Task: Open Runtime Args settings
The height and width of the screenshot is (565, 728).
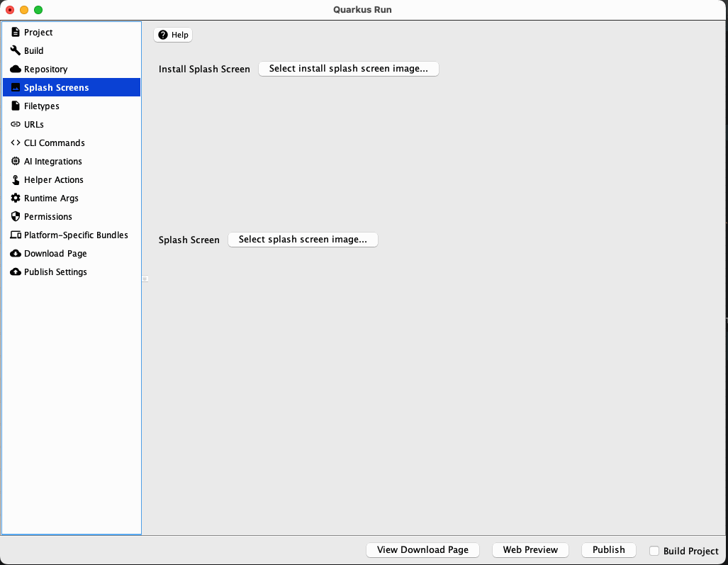Action: point(72,198)
